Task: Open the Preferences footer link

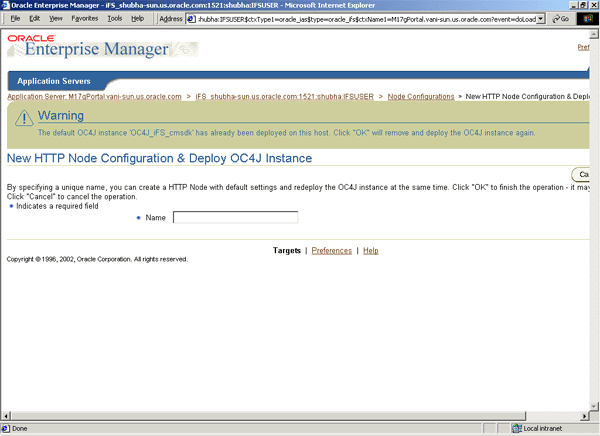Action: 331,250
